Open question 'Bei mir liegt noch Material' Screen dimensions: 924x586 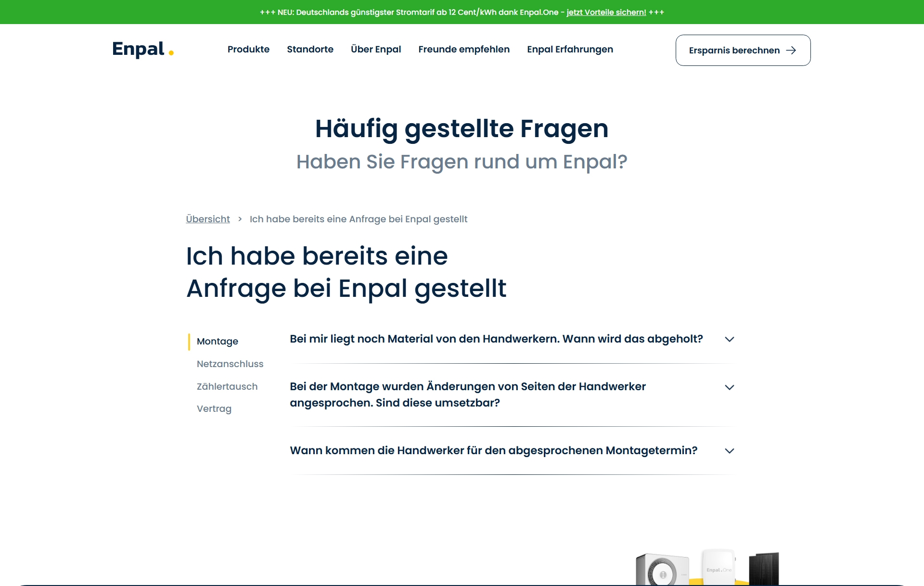click(x=496, y=339)
